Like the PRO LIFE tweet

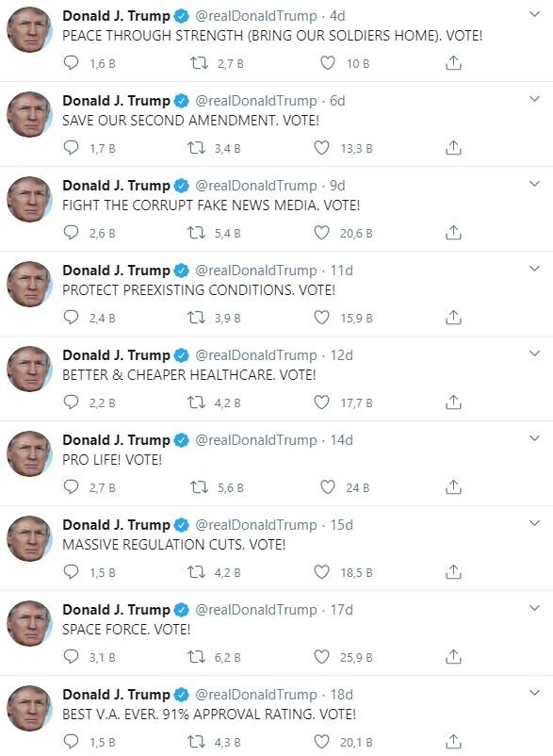click(328, 487)
